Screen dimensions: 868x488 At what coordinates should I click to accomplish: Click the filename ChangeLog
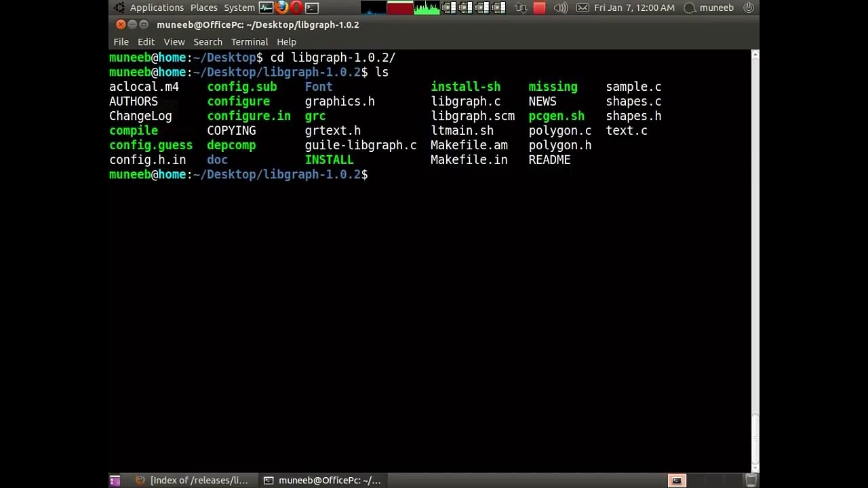140,116
